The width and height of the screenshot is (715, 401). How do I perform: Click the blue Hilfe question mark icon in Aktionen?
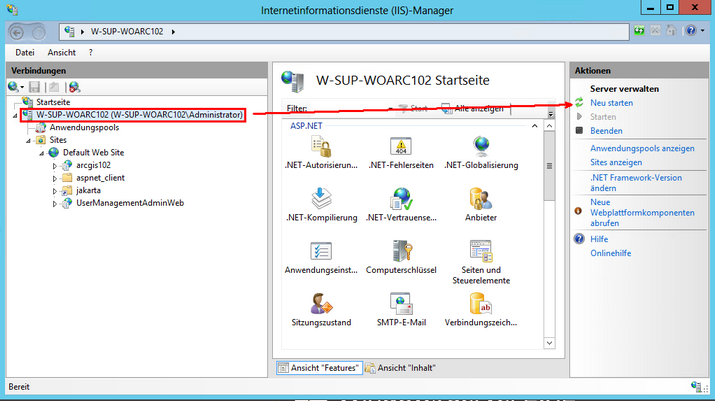(x=579, y=239)
